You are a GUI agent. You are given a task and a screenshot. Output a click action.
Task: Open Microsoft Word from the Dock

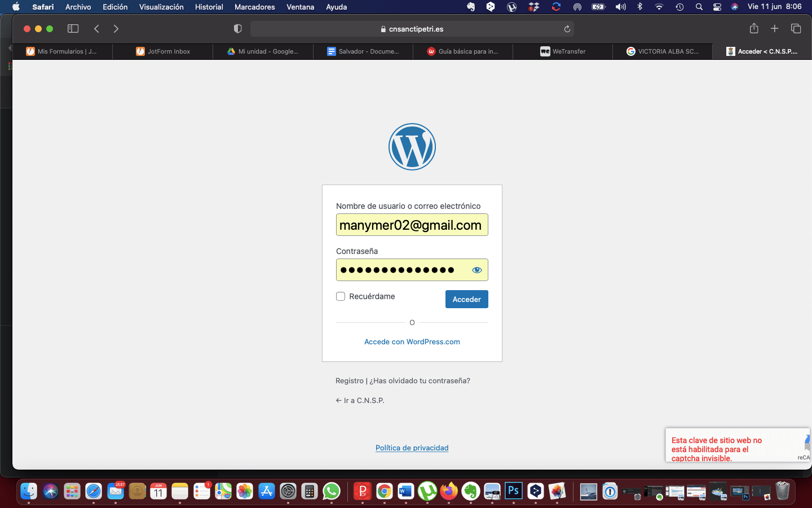405,492
